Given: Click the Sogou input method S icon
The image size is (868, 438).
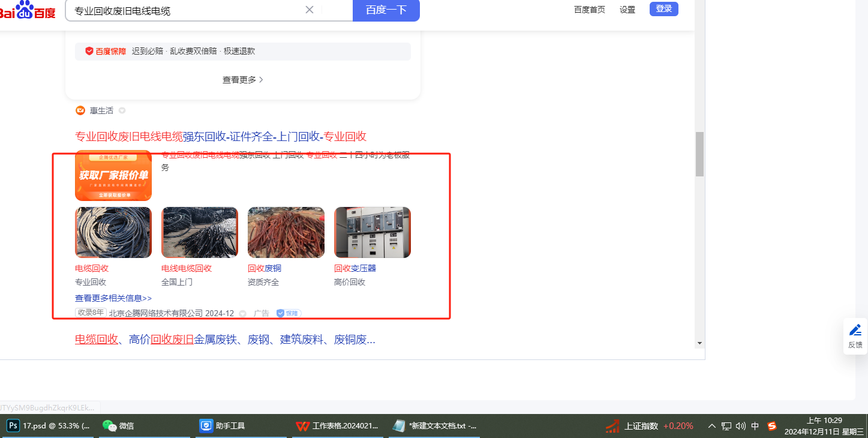Looking at the screenshot, I should coord(772,426).
